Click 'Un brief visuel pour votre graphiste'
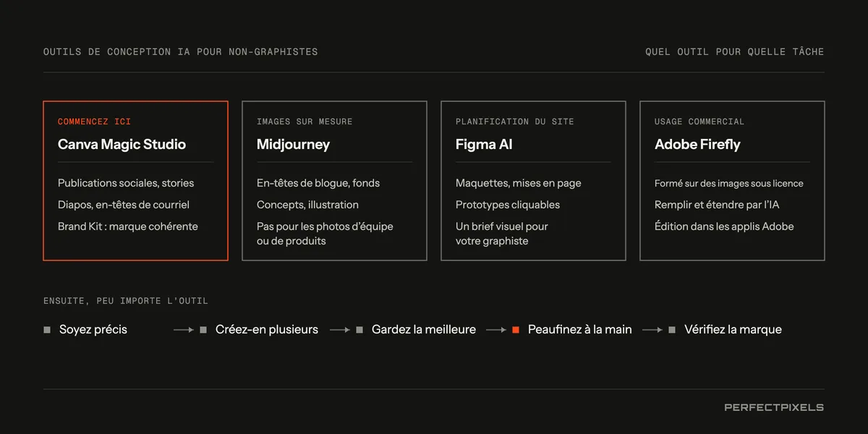 pos(502,234)
